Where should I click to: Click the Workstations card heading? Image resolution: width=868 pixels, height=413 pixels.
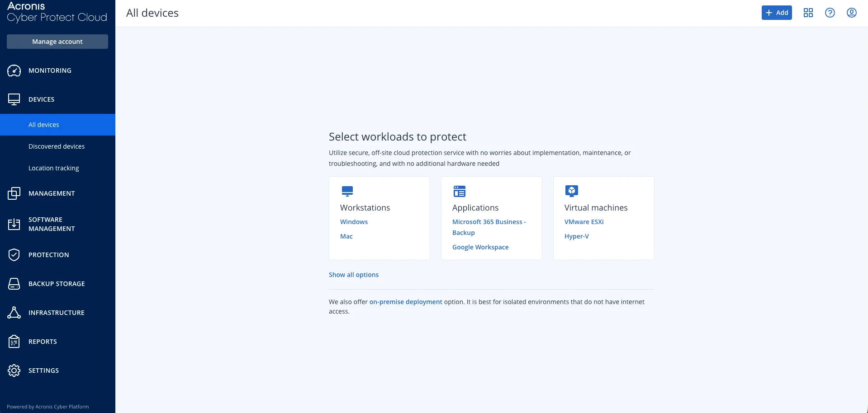pyautogui.click(x=365, y=208)
